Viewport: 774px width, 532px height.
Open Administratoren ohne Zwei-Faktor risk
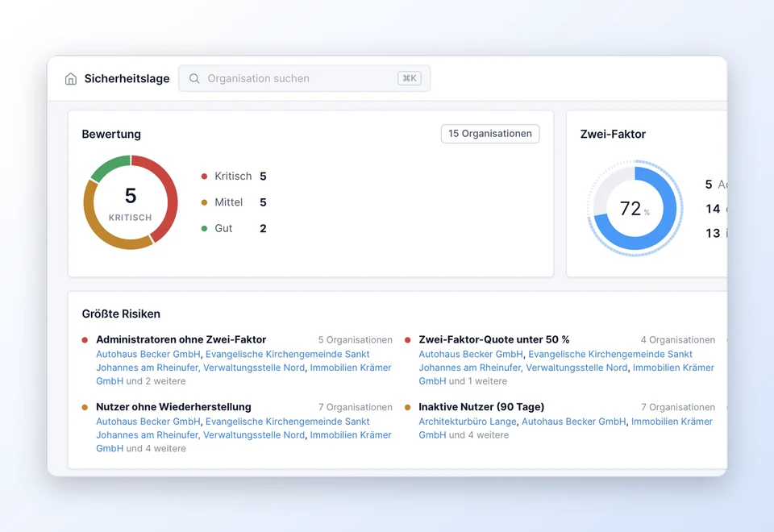181,339
